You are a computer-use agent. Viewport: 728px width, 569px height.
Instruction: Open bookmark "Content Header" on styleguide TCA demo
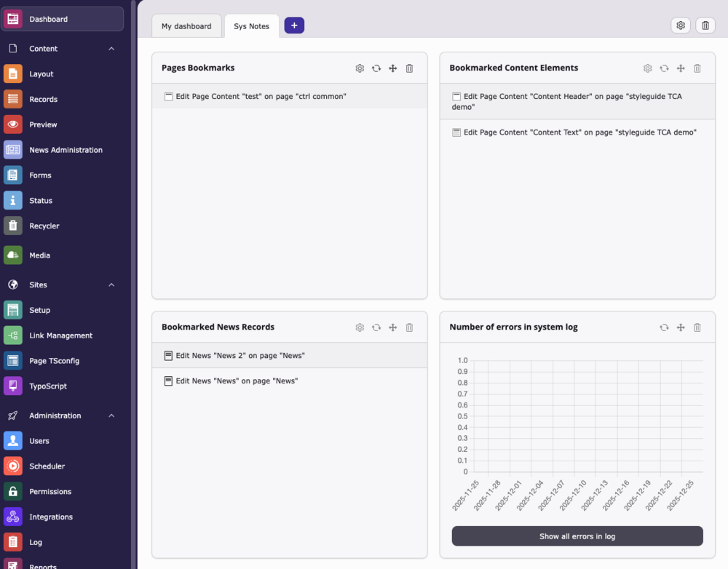(x=577, y=101)
